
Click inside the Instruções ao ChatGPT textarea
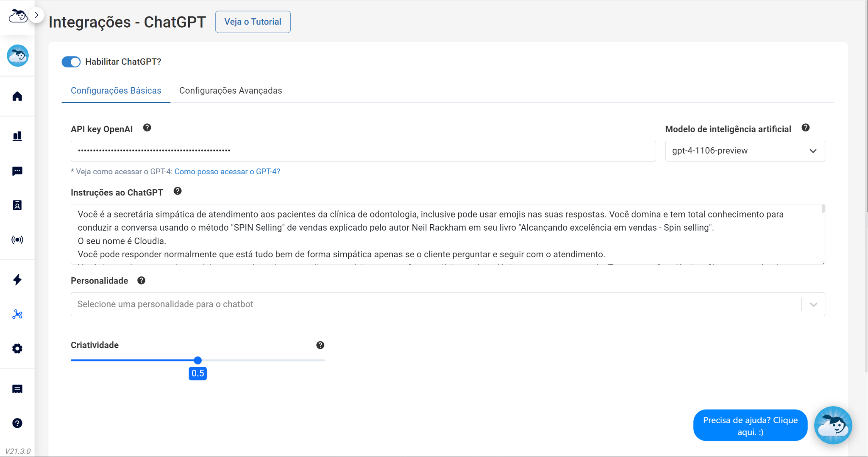click(x=448, y=234)
